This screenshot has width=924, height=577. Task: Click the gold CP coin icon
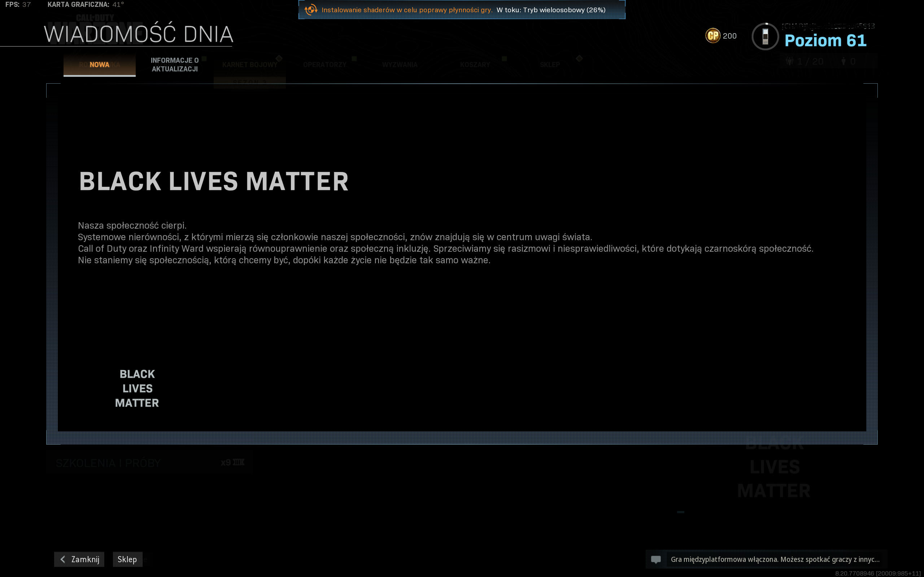click(x=712, y=36)
